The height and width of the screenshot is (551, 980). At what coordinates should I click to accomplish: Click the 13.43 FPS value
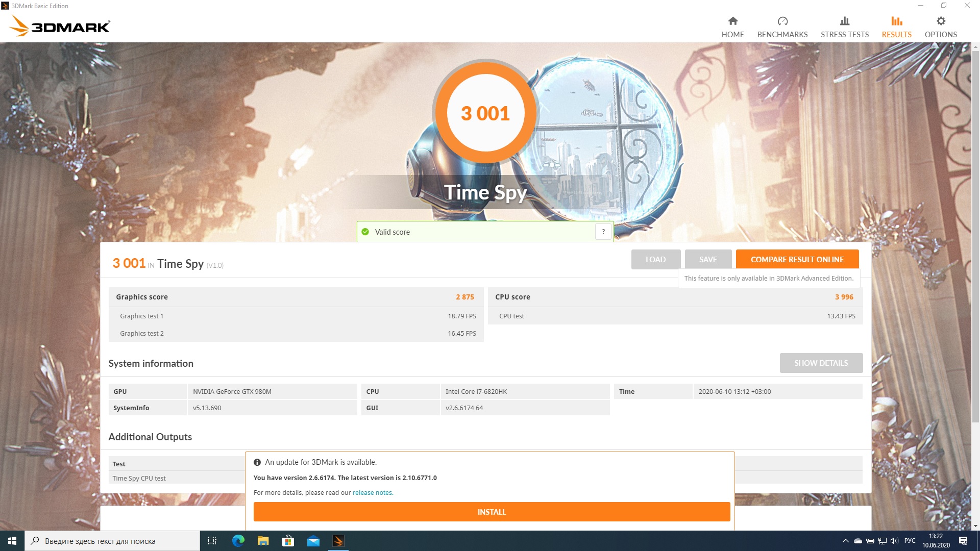[x=841, y=316]
